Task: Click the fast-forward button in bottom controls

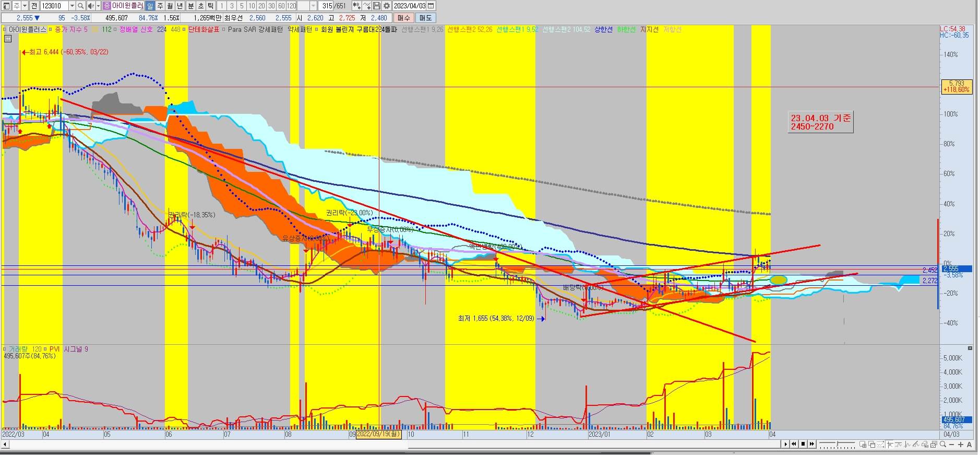Action: [x=812, y=444]
